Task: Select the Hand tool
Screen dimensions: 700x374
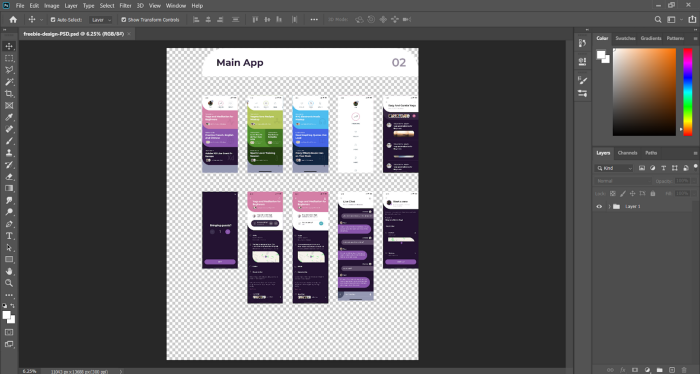Action: pos(9,271)
